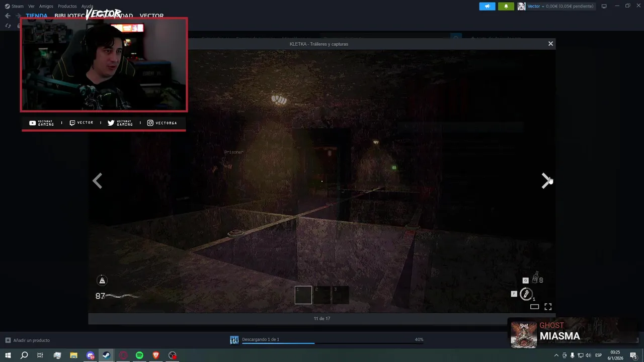The height and width of the screenshot is (362, 644).
Task: Click Añadir un producto
Action: (x=28, y=340)
